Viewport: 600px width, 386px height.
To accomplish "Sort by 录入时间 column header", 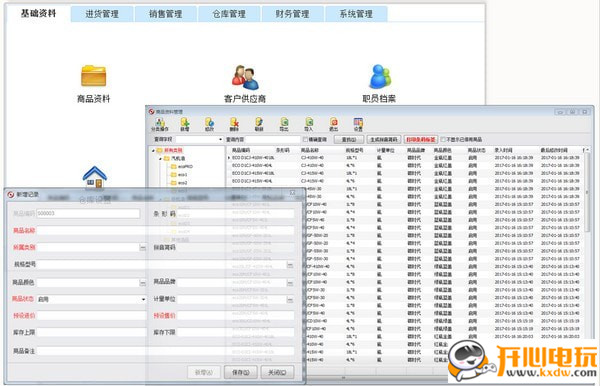I will pos(503,150).
